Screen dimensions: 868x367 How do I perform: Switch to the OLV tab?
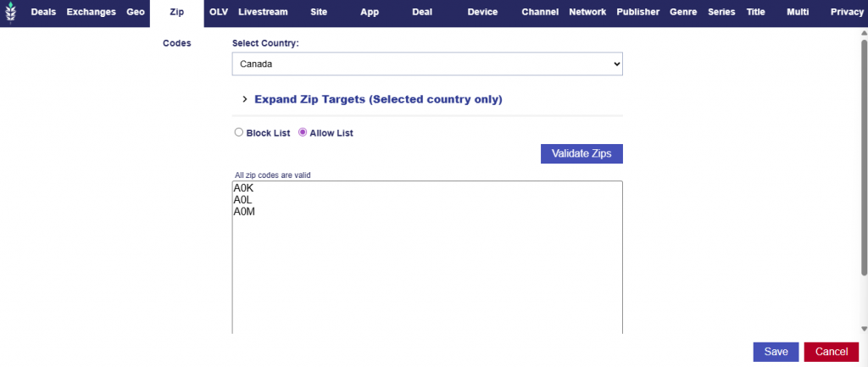(219, 13)
